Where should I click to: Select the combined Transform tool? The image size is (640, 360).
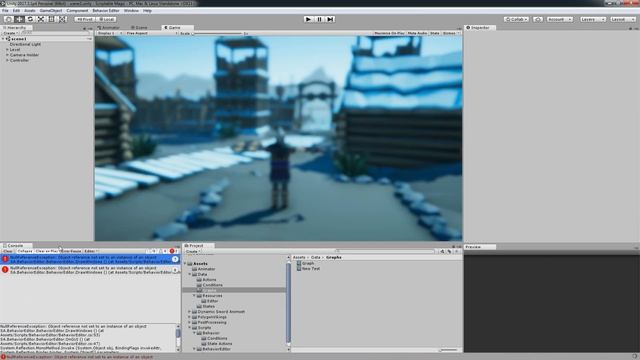point(62,19)
